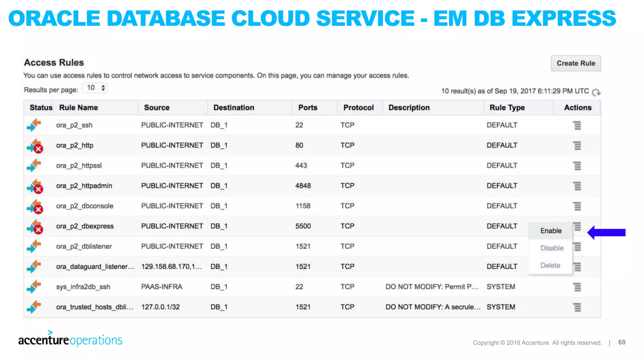
Task: Select the sys_infra2db_ssh rule name
Action: coord(83,287)
